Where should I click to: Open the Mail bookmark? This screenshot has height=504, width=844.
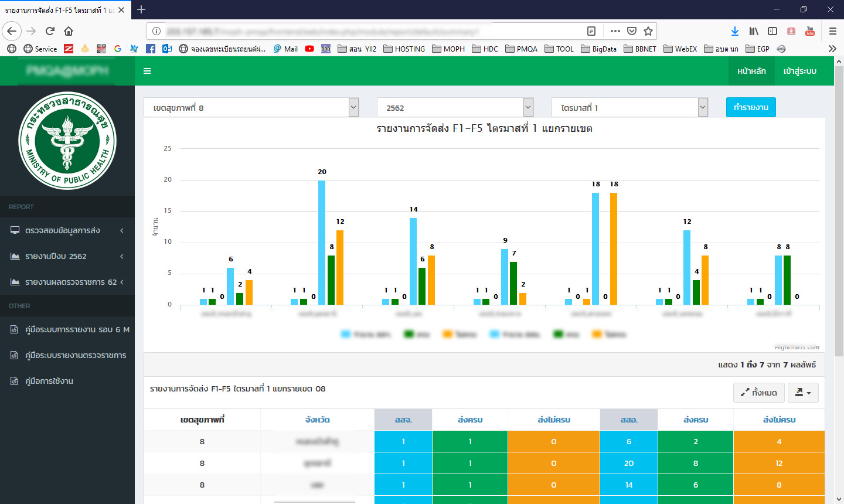coord(285,49)
